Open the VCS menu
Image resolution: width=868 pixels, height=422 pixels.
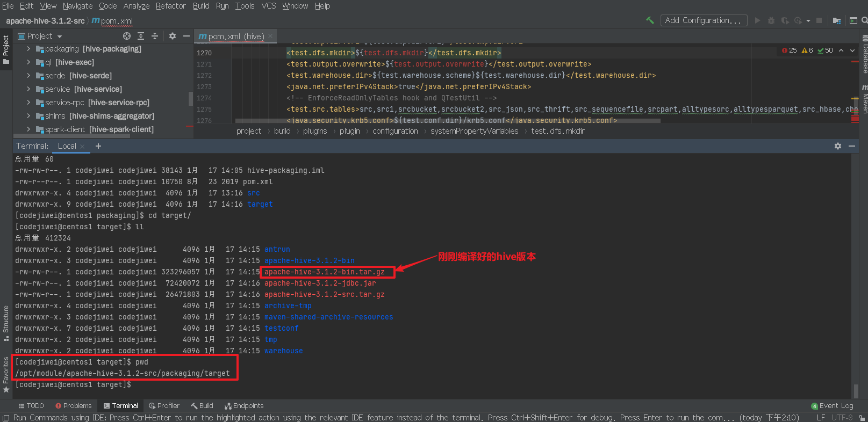[268, 6]
